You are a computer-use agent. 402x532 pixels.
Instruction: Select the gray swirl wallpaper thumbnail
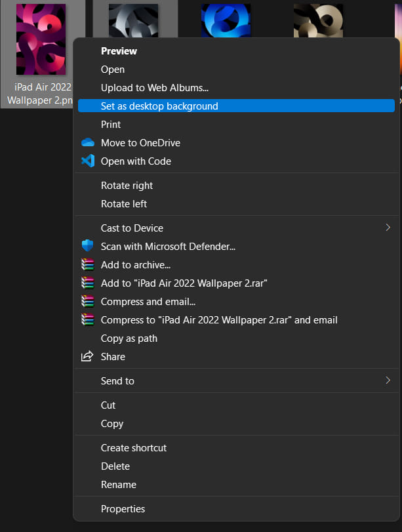point(133,20)
